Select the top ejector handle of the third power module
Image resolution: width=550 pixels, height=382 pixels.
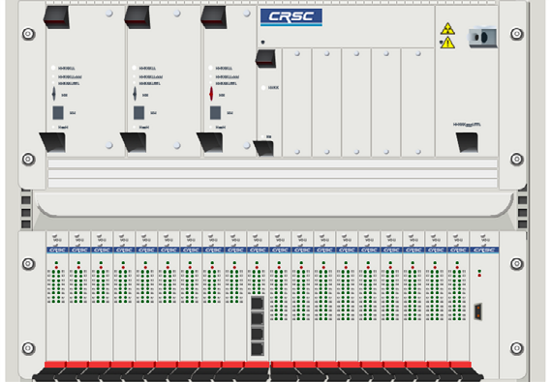pyautogui.click(x=214, y=17)
